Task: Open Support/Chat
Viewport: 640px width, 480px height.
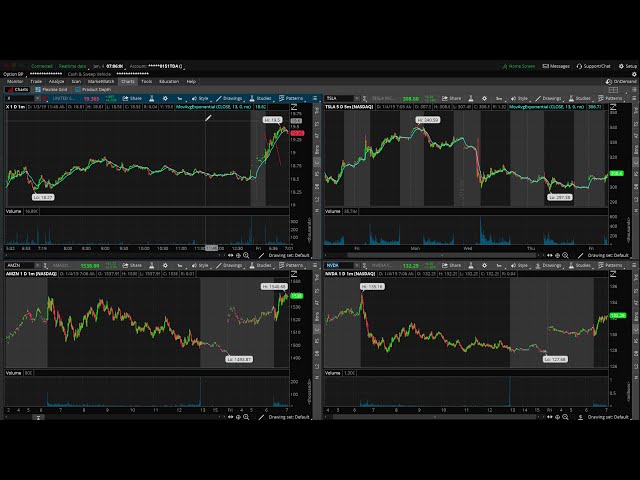Action: [x=593, y=66]
